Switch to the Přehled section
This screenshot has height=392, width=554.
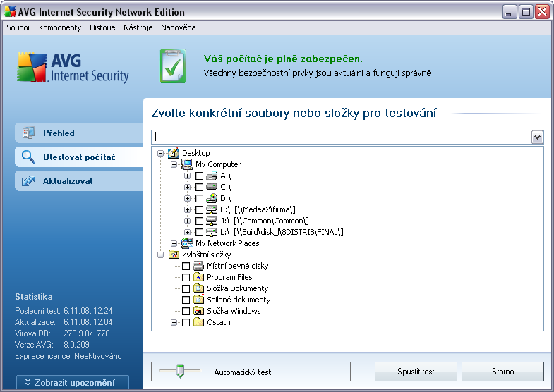coord(79,133)
